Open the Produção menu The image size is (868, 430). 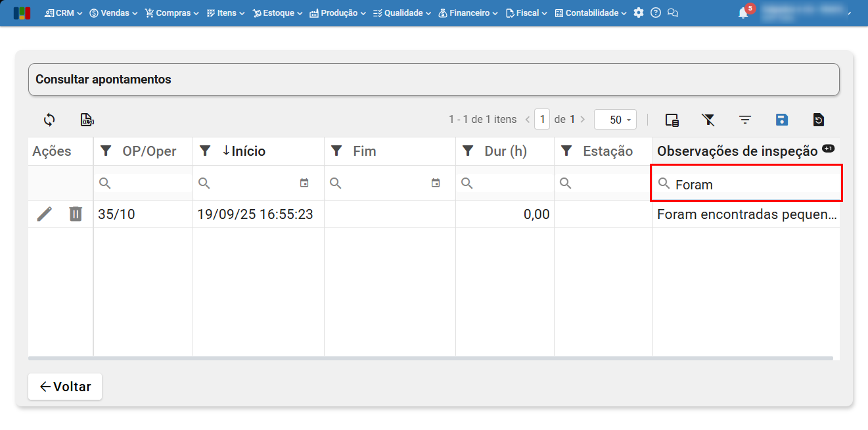[338, 13]
